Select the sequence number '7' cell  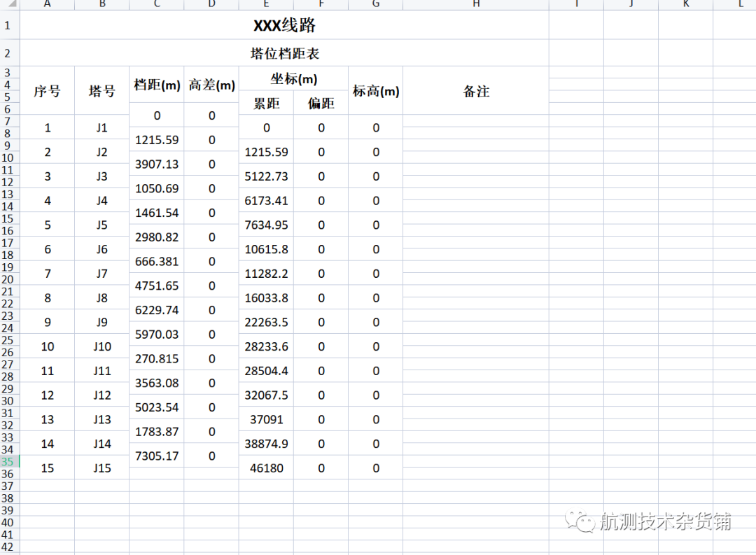48,274
